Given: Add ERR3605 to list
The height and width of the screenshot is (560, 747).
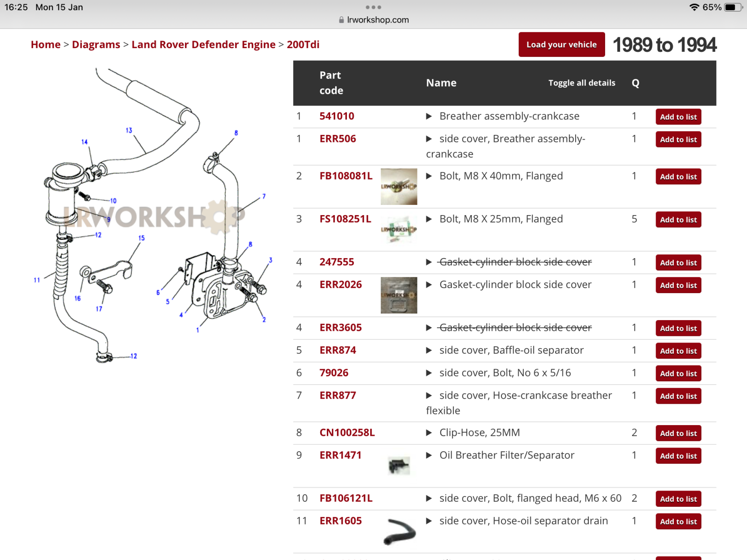Looking at the screenshot, I should (x=678, y=329).
